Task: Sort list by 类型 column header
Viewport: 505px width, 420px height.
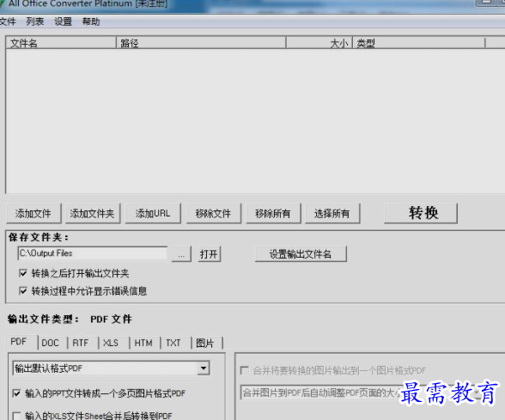Action: [x=419, y=43]
